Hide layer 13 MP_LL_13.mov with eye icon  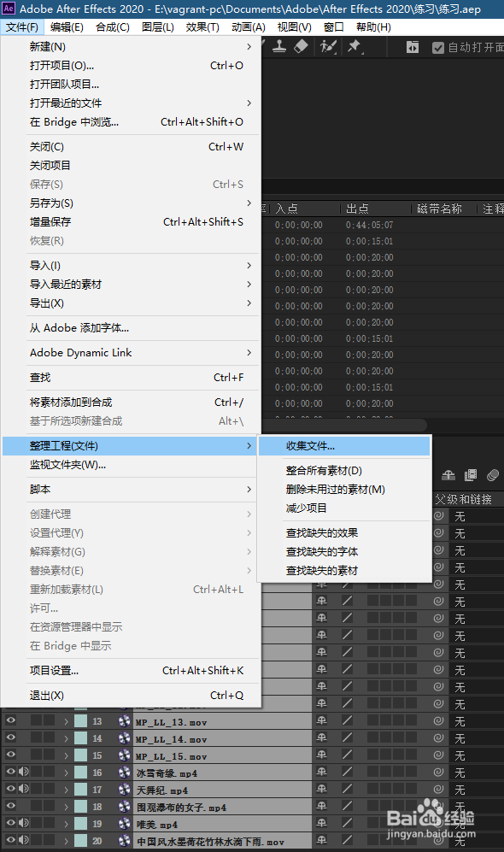point(10,720)
